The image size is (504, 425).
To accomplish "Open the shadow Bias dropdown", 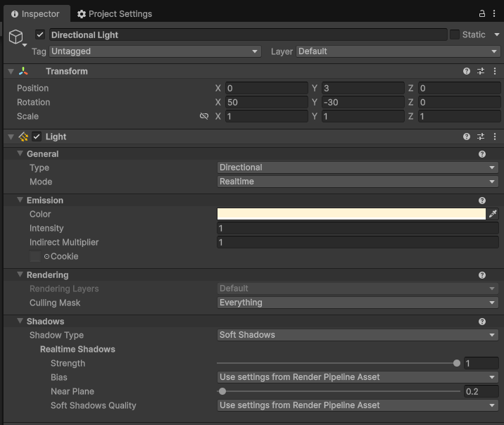I will (x=358, y=377).
